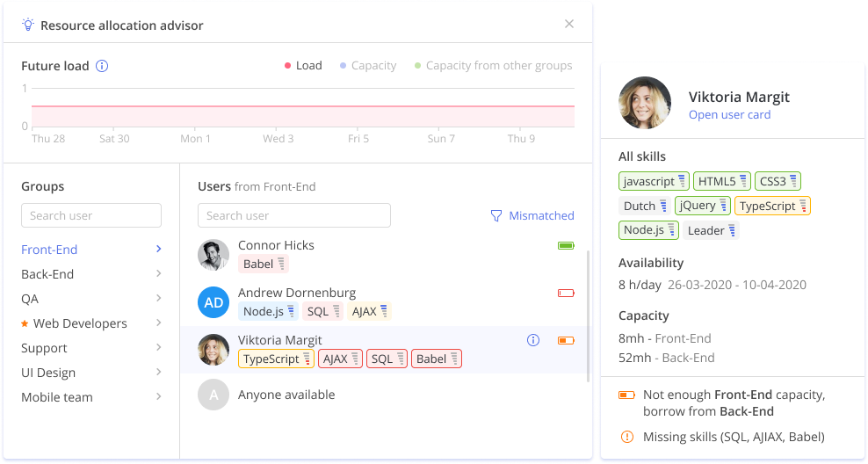Screen dimensions: 868x464
Task: Click the info icon next to Future load
Action: point(102,66)
